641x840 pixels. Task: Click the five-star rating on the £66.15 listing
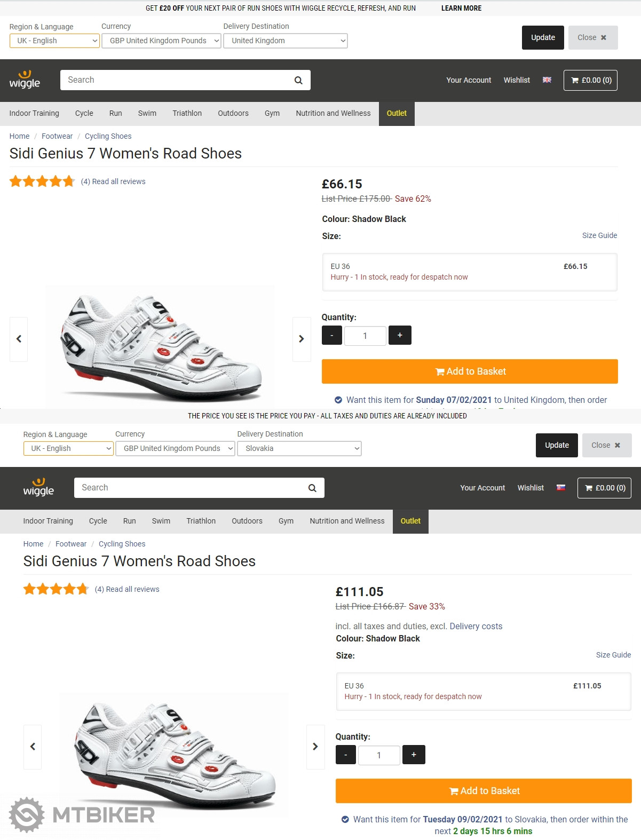pyautogui.click(x=42, y=181)
